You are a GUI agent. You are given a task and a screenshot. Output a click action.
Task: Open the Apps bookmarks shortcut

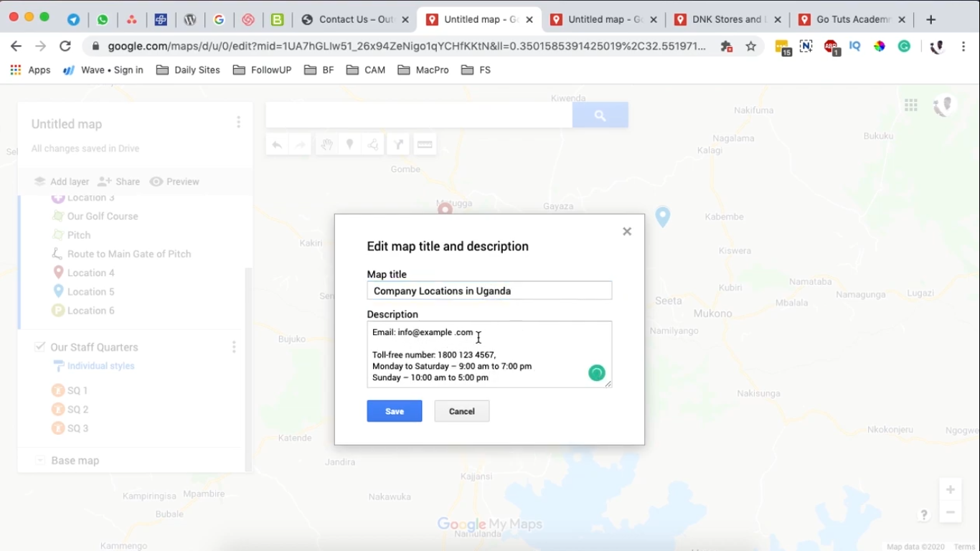[x=30, y=70]
